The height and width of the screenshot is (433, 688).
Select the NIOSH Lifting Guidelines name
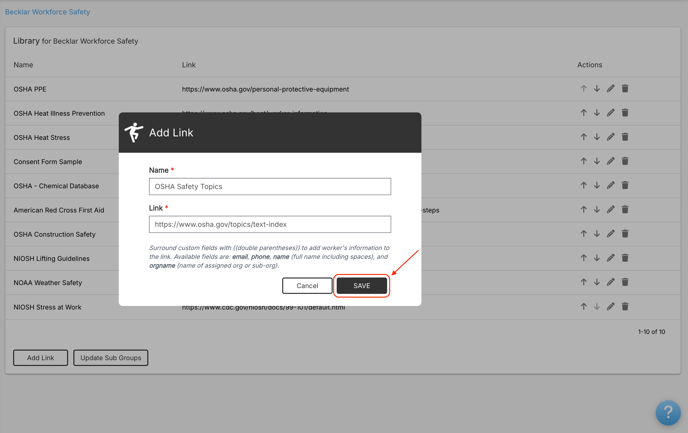click(51, 258)
